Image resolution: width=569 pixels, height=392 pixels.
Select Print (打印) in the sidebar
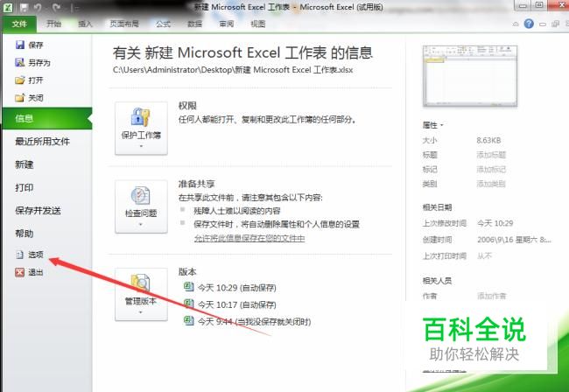click(x=25, y=187)
